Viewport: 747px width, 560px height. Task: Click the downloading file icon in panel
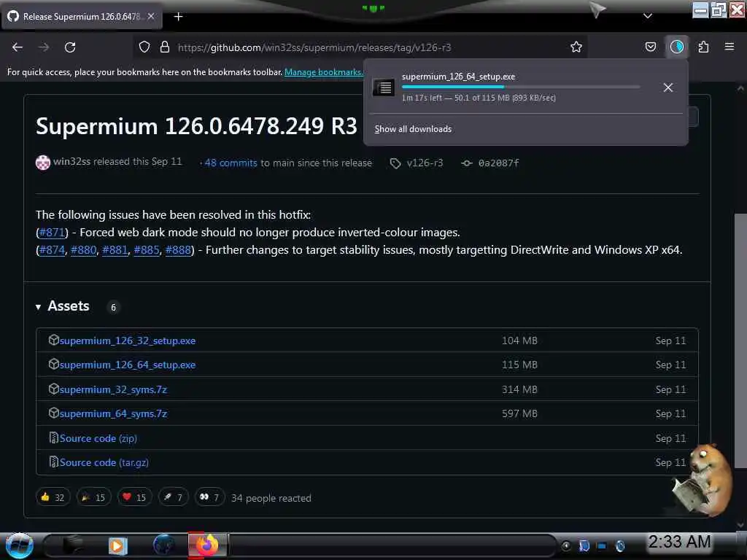(x=383, y=87)
